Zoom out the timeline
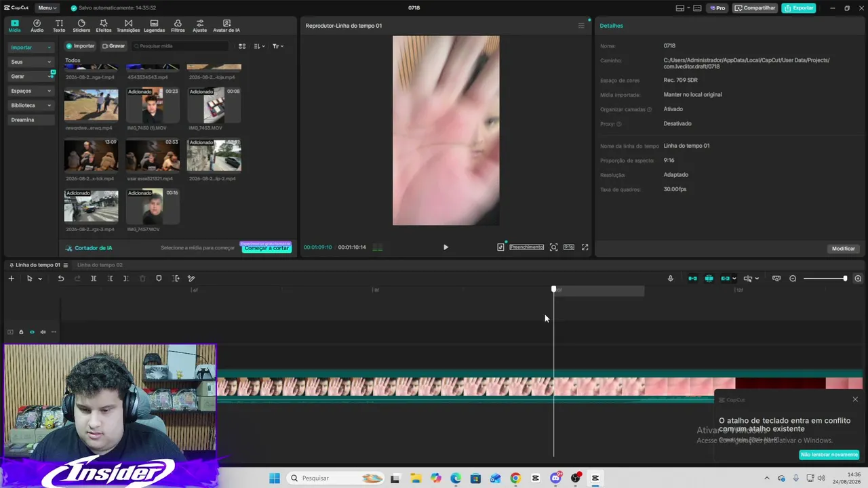868x488 pixels. click(x=793, y=279)
